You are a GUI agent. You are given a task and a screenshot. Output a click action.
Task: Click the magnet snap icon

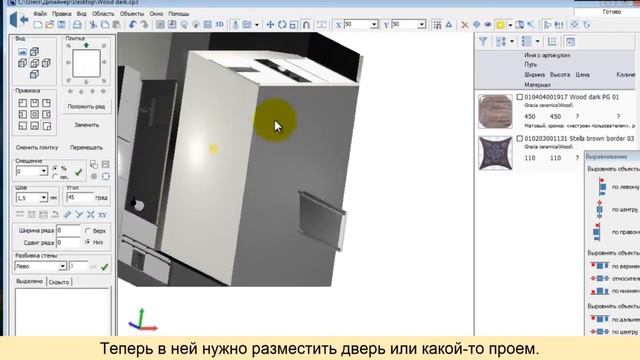click(x=306, y=25)
